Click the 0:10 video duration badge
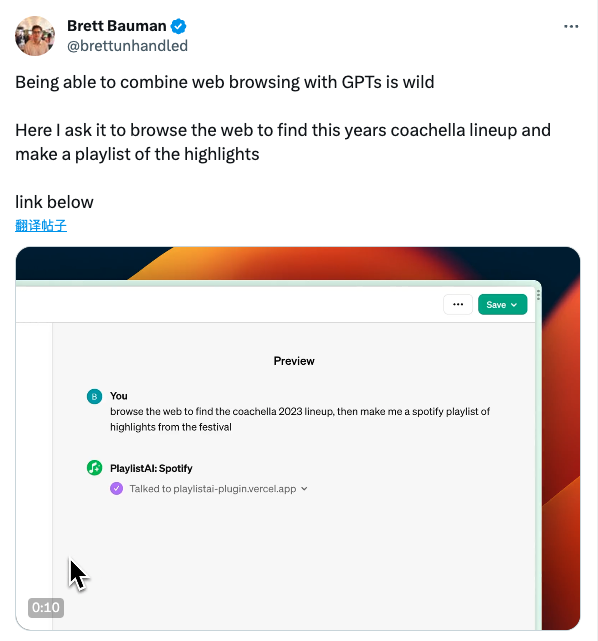This screenshot has height=641, width=598. coord(46,607)
